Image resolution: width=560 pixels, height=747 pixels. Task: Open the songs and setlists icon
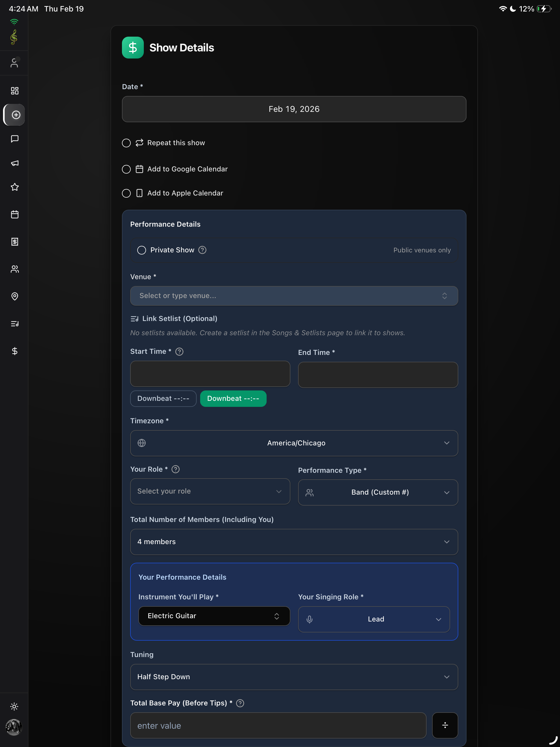[14, 324]
